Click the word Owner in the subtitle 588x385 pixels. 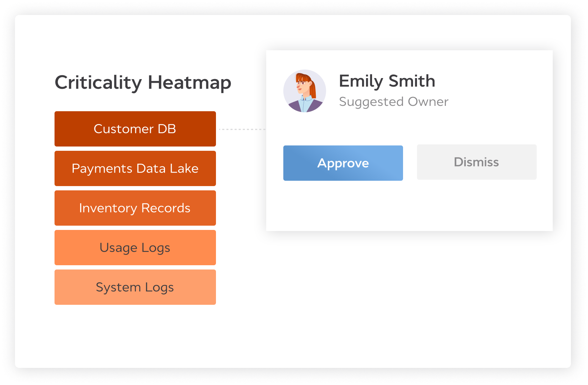point(428,102)
